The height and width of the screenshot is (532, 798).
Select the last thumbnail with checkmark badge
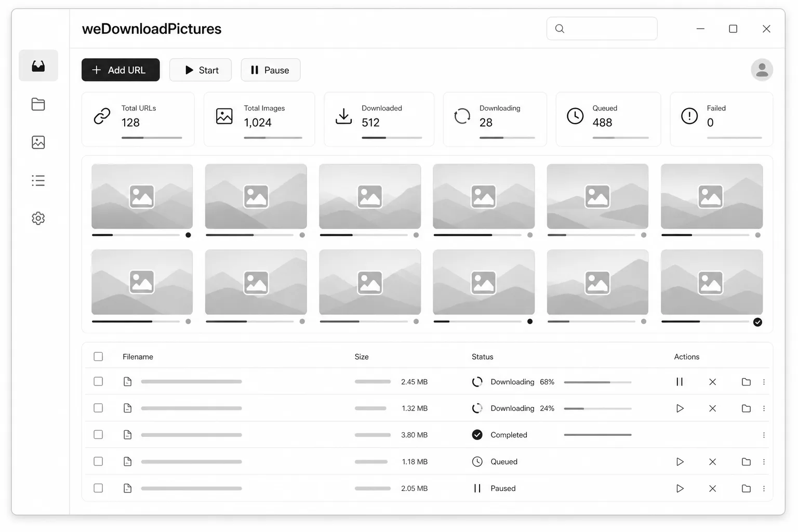[x=711, y=282]
